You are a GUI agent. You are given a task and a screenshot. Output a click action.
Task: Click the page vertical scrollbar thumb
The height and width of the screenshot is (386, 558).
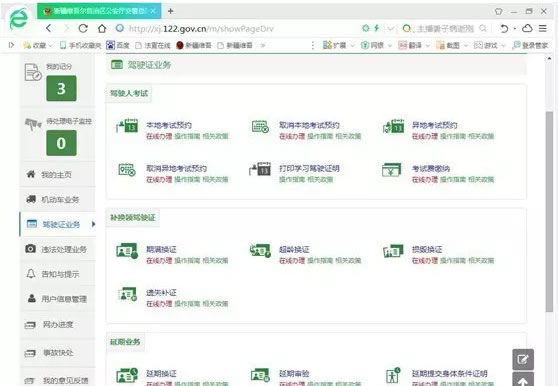[549, 212]
